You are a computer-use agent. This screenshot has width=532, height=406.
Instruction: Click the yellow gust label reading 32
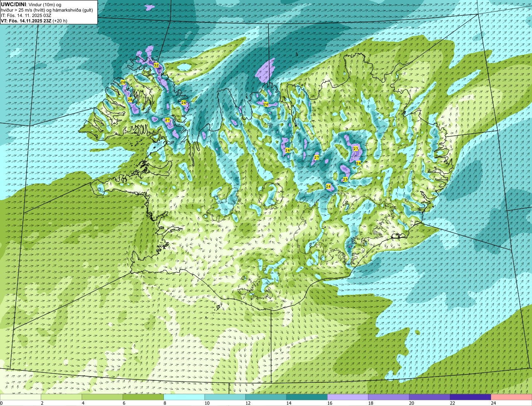click(156, 66)
